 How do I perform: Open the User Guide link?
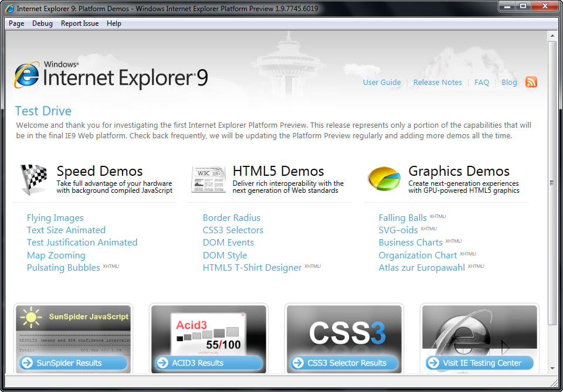point(382,82)
